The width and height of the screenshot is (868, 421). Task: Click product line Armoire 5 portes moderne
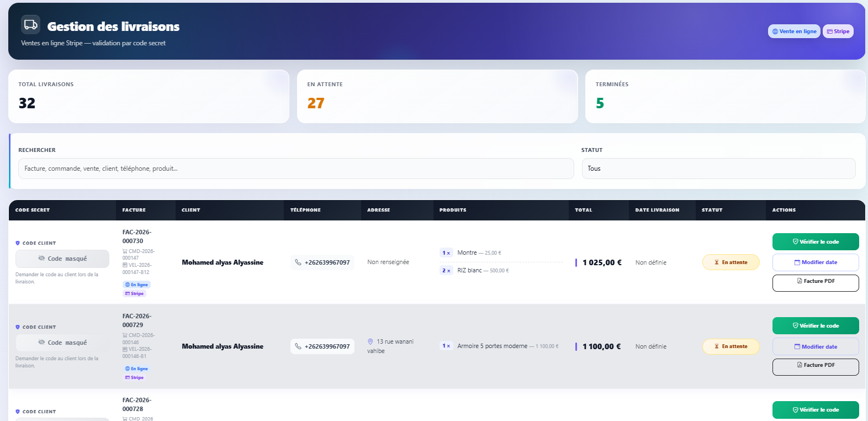tap(500, 346)
